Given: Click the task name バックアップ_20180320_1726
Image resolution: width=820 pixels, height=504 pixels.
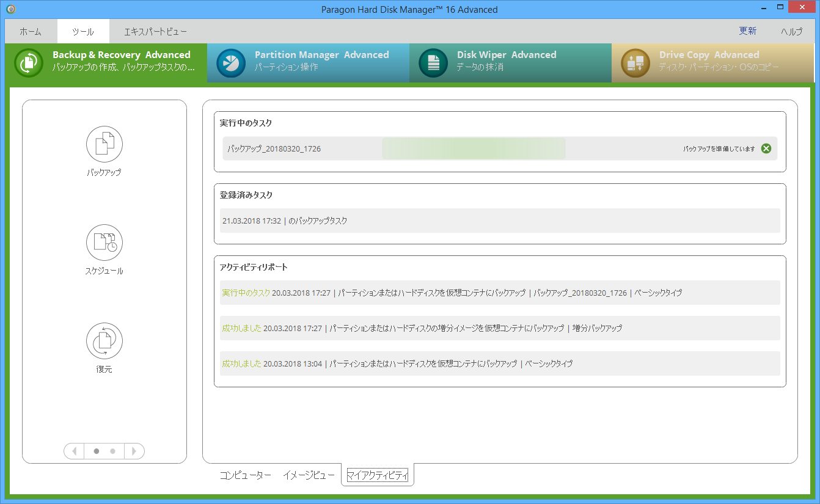Looking at the screenshot, I should click(274, 148).
